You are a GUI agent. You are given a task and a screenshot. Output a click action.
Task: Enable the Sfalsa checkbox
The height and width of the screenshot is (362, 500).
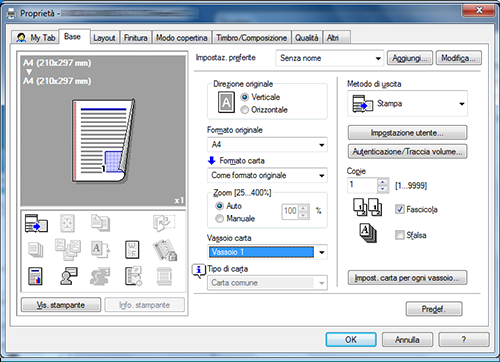pos(400,235)
